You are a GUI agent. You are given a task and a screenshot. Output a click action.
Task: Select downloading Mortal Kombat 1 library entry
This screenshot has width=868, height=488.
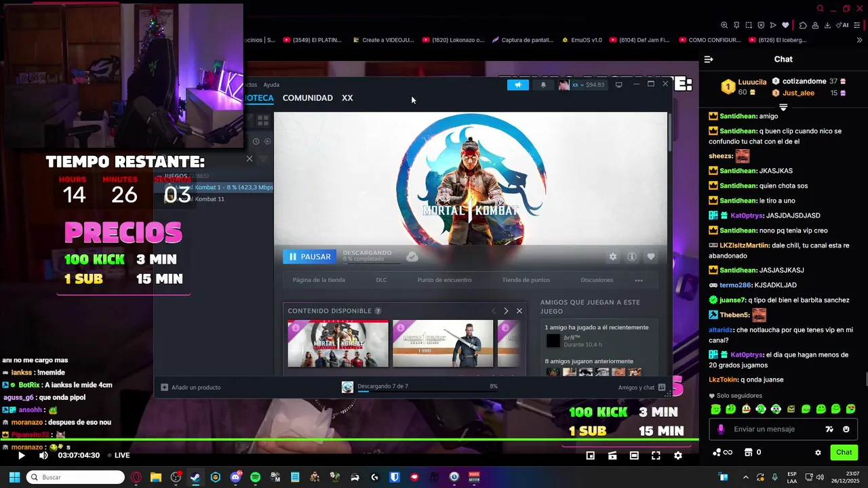point(214,187)
